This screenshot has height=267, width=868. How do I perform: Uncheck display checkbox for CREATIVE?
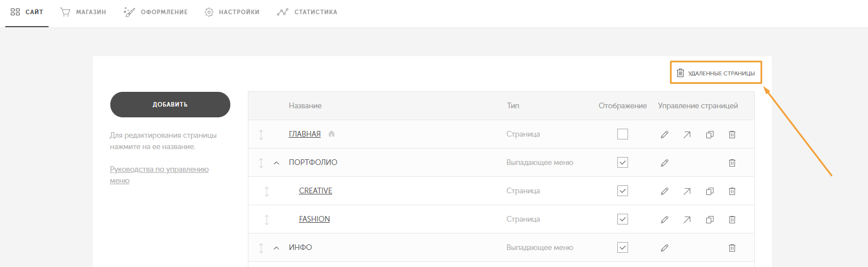[x=622, y=190]
